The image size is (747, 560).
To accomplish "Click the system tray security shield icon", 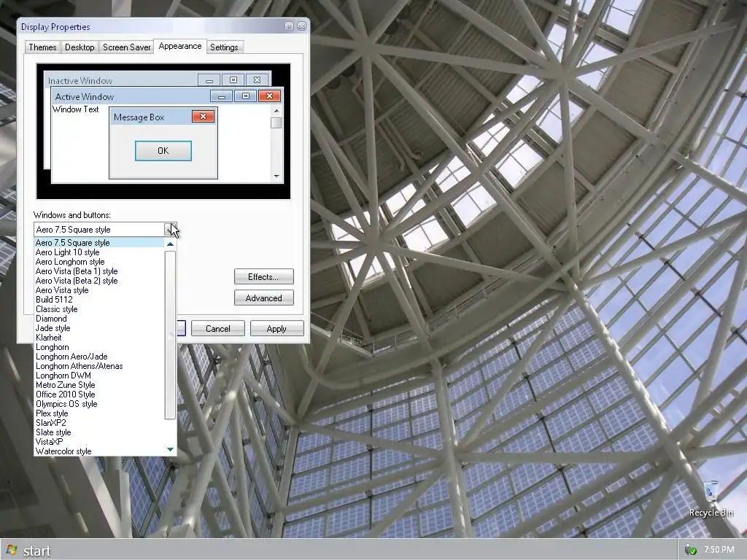I will [690, 550].
